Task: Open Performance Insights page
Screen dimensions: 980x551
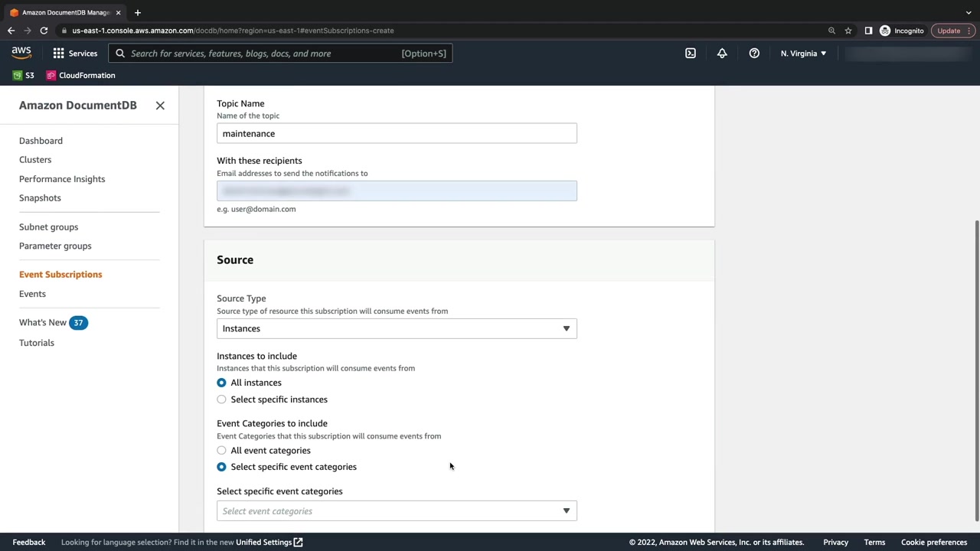Action: click(62, 179)
